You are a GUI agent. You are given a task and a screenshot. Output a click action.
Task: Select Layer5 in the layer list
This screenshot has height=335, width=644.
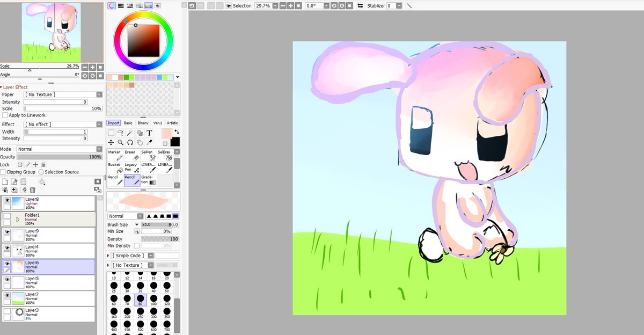coord(48,283)
